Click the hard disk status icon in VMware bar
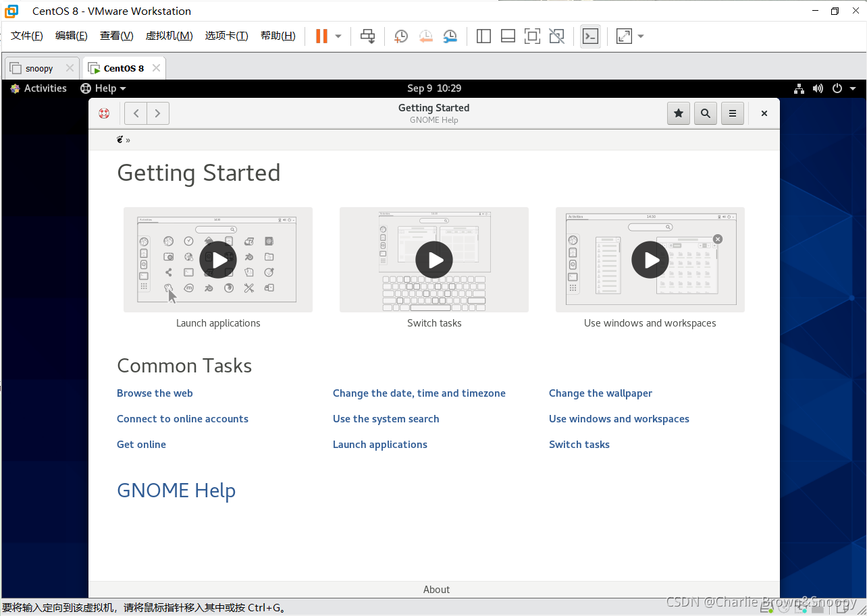The width and height of the screenshot is (867, 616). 767,609
